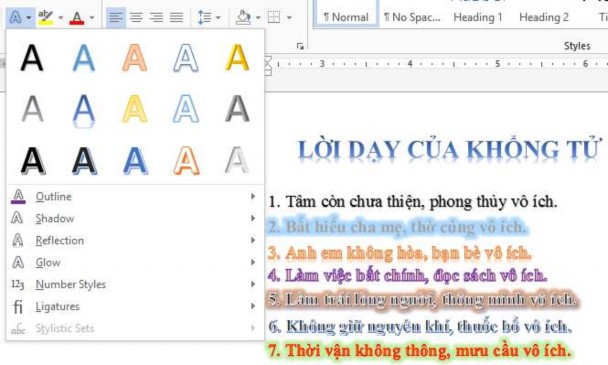Screen dimensions: 608x365
Task: Click the indent marker on the ruler
Action: (268, 66)
